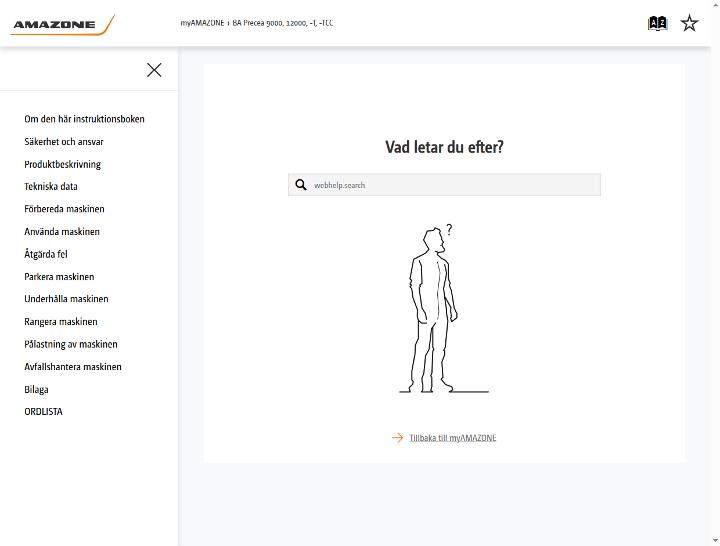Click the scroll-up arrow of the page scrollbar
720x546 pixels.
715,3
